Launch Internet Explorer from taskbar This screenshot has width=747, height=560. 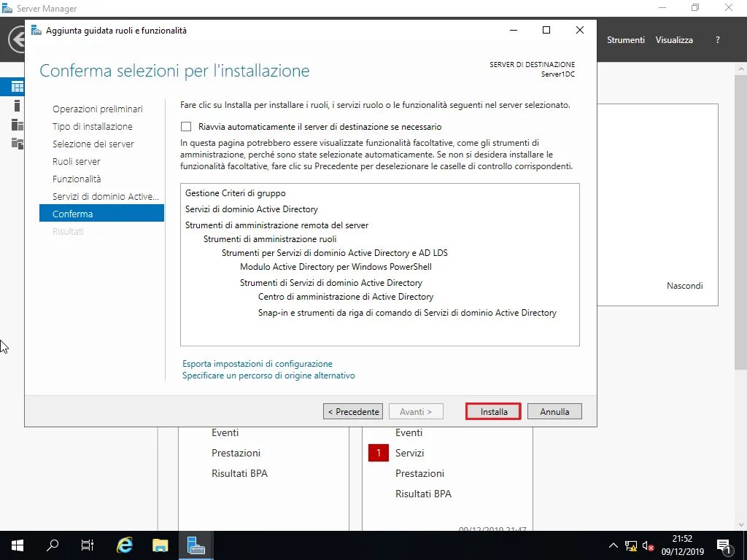point(124,545)
